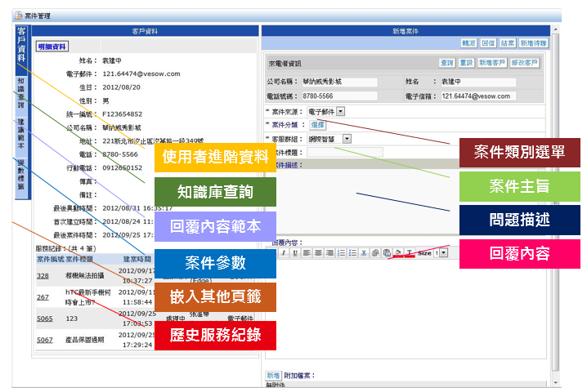Click birthday value 2012/08/20
Viewport: 587px width, 392px height.
coord(121,87)
